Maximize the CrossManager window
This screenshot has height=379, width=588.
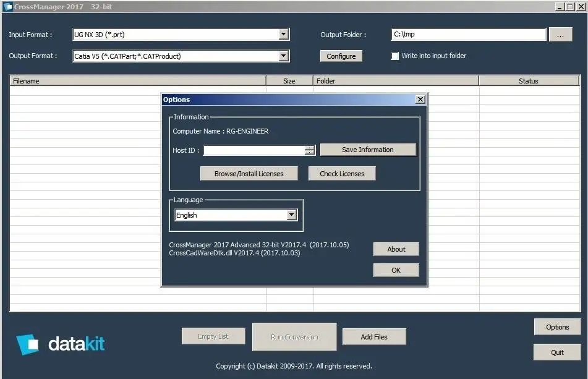coord(569,7)
